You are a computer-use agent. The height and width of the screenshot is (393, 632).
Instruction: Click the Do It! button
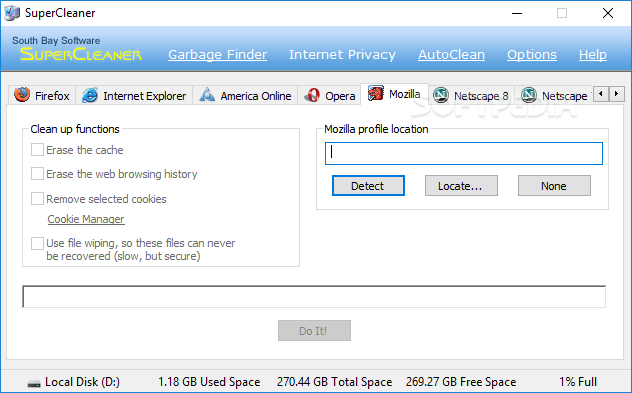[314, 331]
